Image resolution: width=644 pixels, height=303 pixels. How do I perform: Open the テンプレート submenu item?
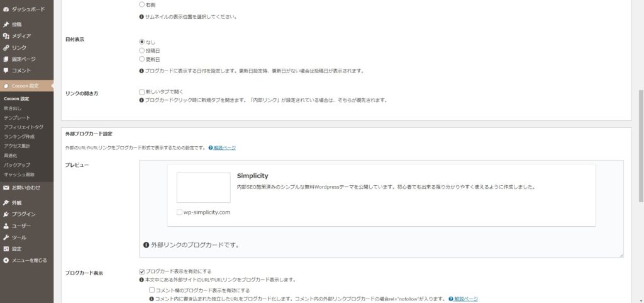17,118
